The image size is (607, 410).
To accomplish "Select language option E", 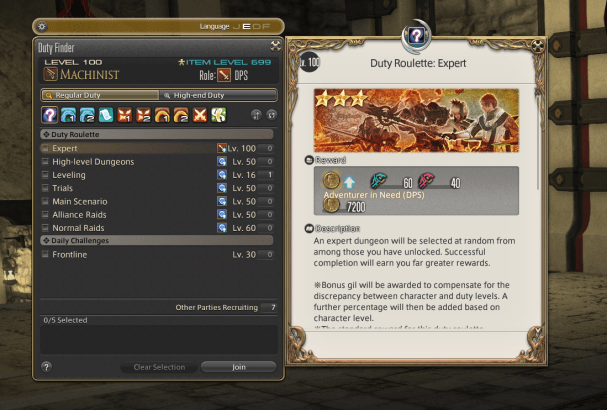I will 246,26.
